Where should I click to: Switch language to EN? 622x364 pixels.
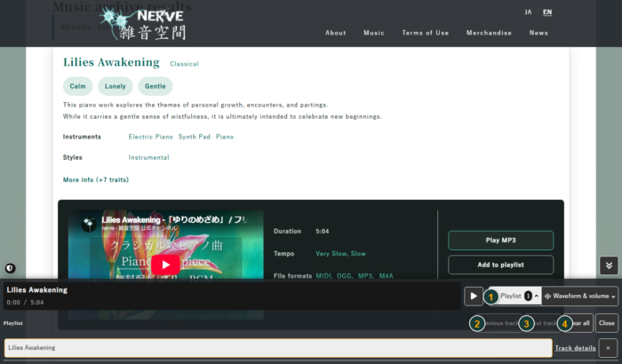click(547, 12)
